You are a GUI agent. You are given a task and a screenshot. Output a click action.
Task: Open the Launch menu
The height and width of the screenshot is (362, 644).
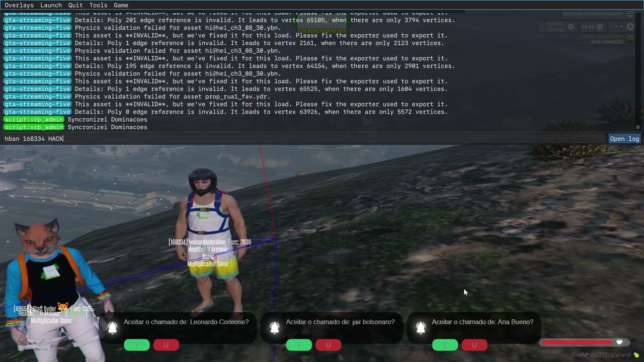(x=51, y=5)
